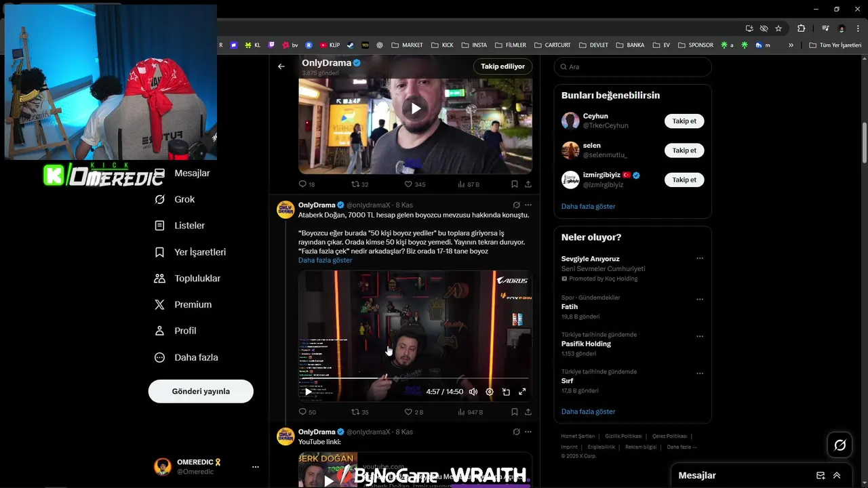This screenshot has height=488, width=868.
Task: Open the browser extensions puzzle icon
Action: tap(802, 28)
